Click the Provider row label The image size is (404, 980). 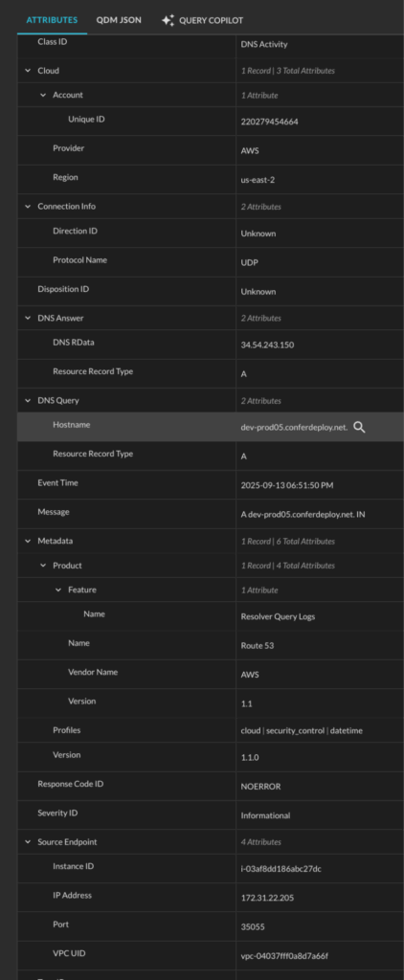coord(68,148)
